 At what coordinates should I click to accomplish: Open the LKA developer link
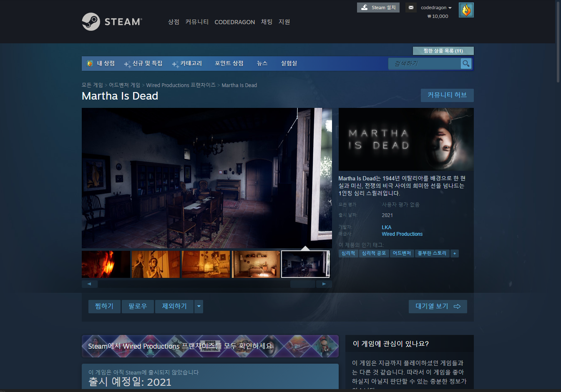click(x=387, y=227)
